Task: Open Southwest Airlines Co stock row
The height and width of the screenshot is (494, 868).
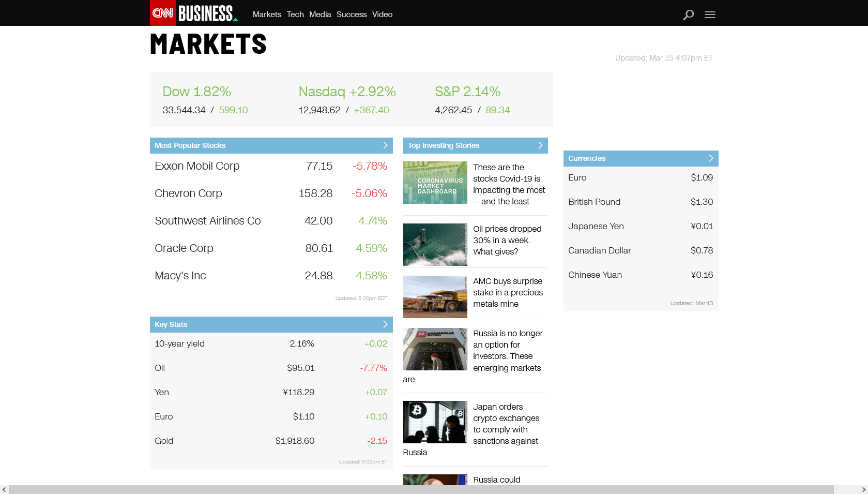Action: pyautogui.click(x=271, y=221)
